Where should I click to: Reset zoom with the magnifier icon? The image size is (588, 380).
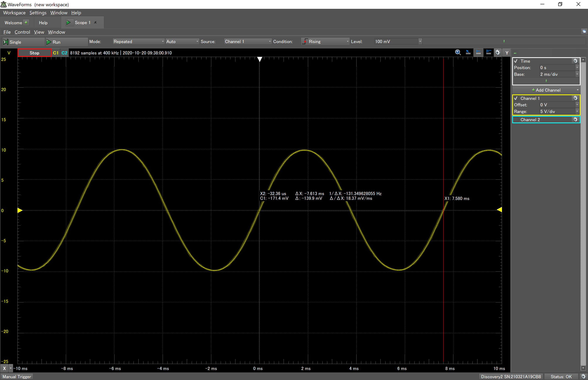[x=458, y=52]
